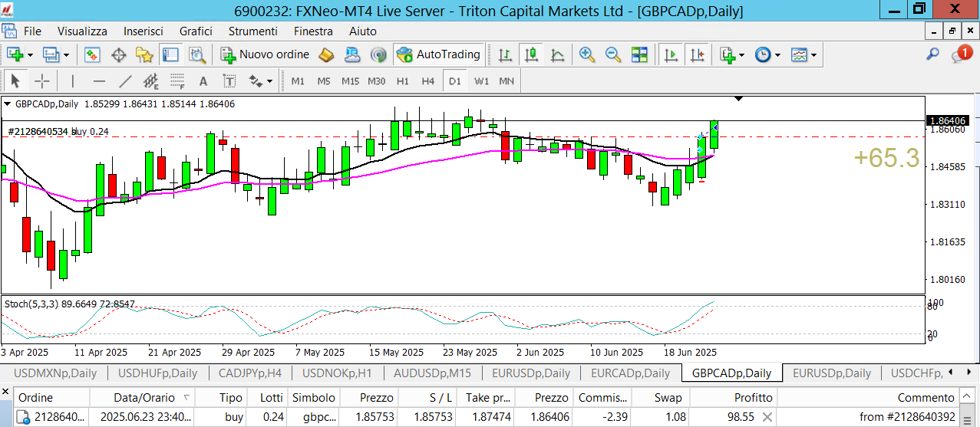Expand the indicators dropdown arrow

742,55
